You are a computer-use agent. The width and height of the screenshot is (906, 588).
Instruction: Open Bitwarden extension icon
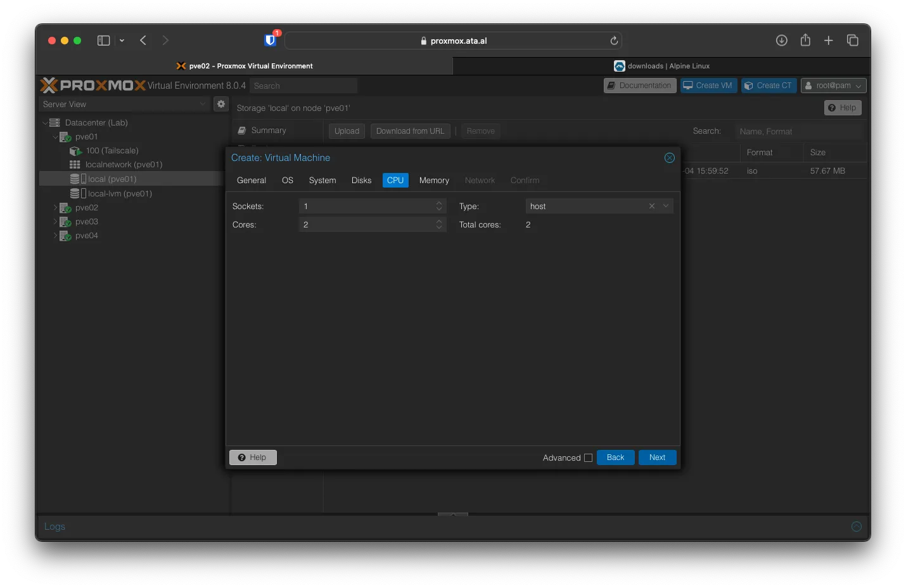[x=271, y=41]
